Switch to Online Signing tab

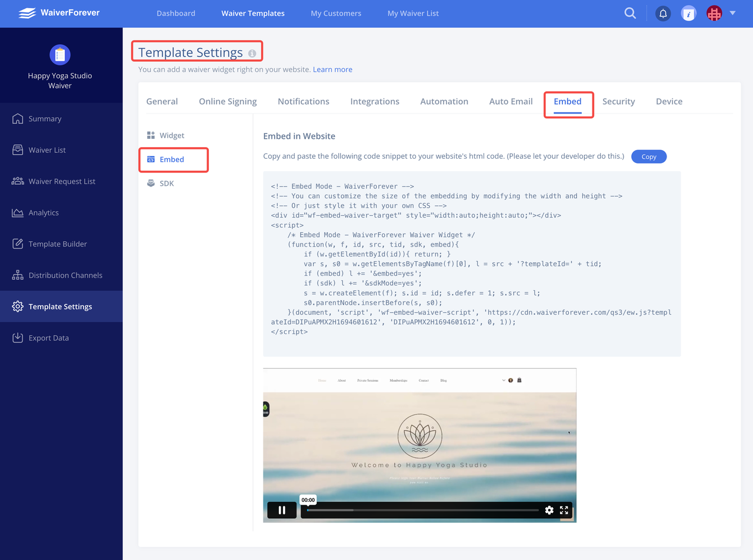[228, 101]
